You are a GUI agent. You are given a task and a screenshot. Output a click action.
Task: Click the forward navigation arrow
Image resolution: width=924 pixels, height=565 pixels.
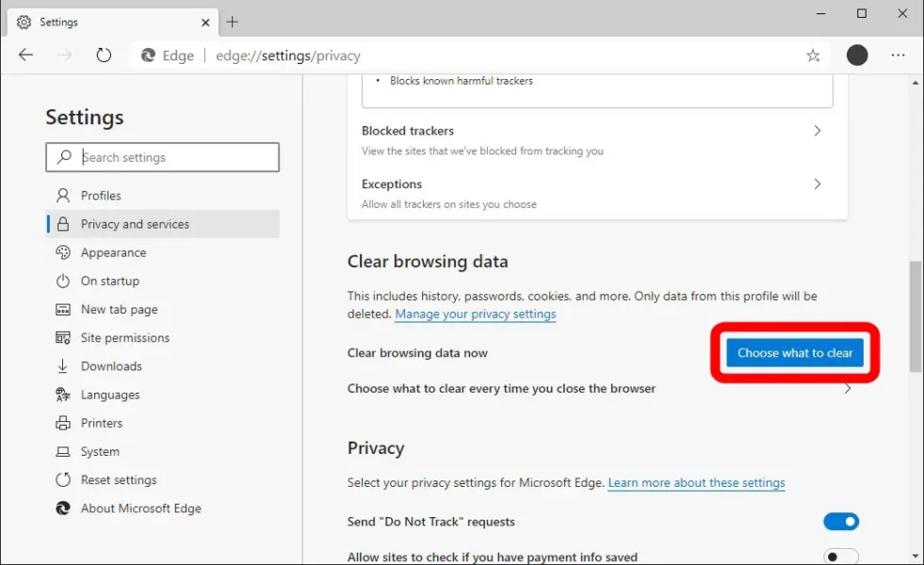click(x=64, y=56)
